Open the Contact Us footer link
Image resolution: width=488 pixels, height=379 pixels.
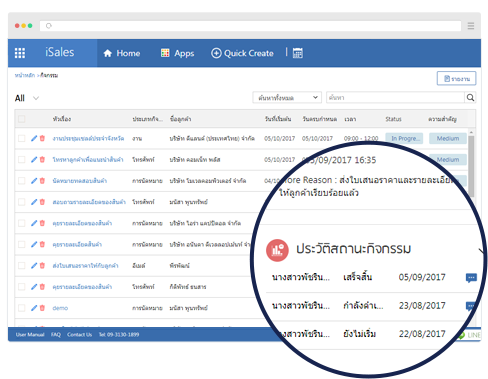click(79, 335)
